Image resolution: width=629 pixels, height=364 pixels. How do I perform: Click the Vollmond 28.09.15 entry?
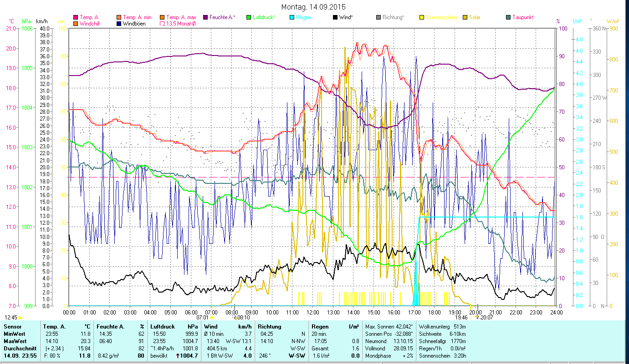point(389,348)
